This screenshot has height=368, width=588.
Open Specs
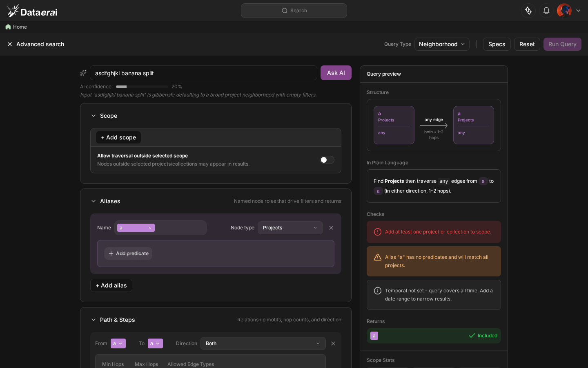click(x=497, y=44)
